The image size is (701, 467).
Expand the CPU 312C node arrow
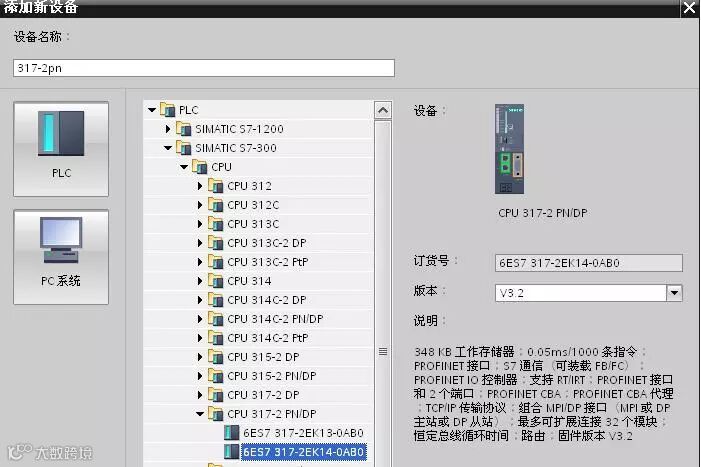pyautogui.click(x=200, y=205)
